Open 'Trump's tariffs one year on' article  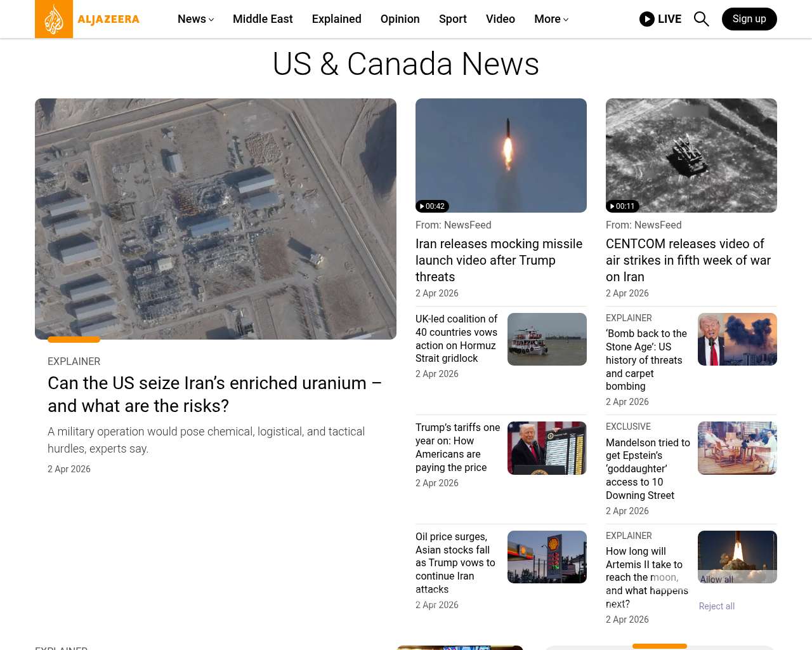pos(458,448)
